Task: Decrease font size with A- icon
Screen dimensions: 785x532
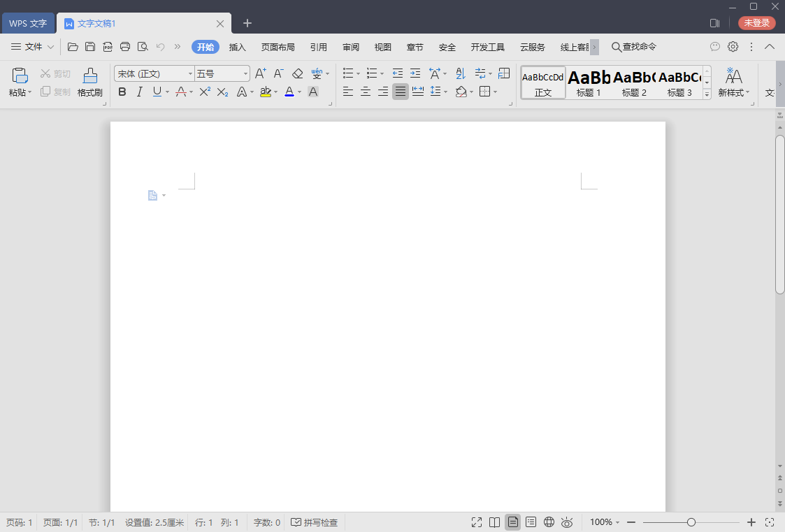Action: point(278,73)
